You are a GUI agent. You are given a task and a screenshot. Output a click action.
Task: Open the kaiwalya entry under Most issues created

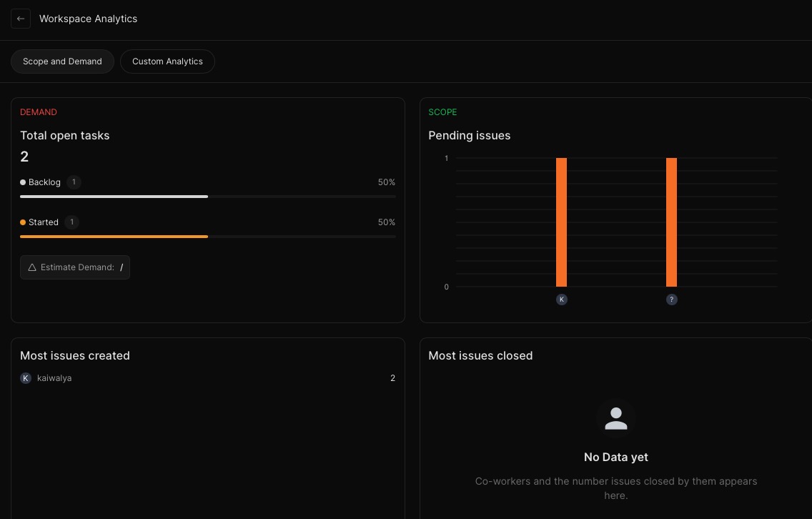54,378
